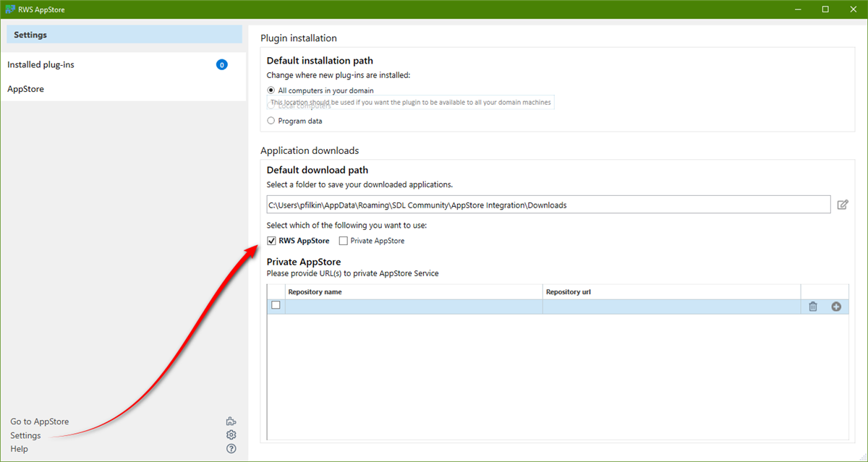Image resolution: width=868 pixels, height=462 pixels.
Task: Click the Help question mark icon
Action: (231, 448)
